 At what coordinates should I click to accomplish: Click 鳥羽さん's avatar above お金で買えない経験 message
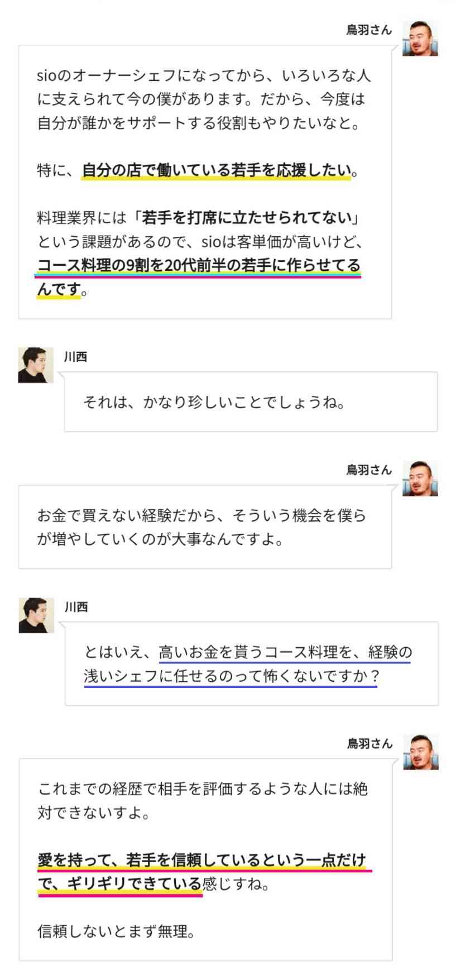click(420, 478)
